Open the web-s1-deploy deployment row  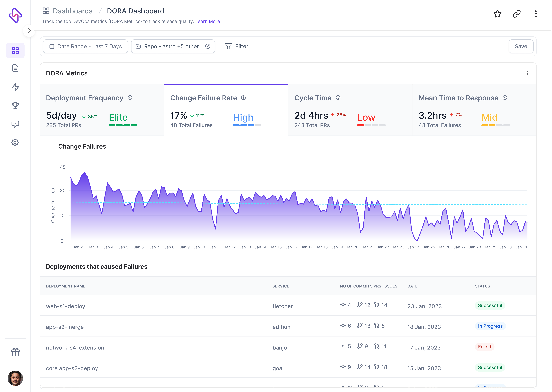pos(65,306)
